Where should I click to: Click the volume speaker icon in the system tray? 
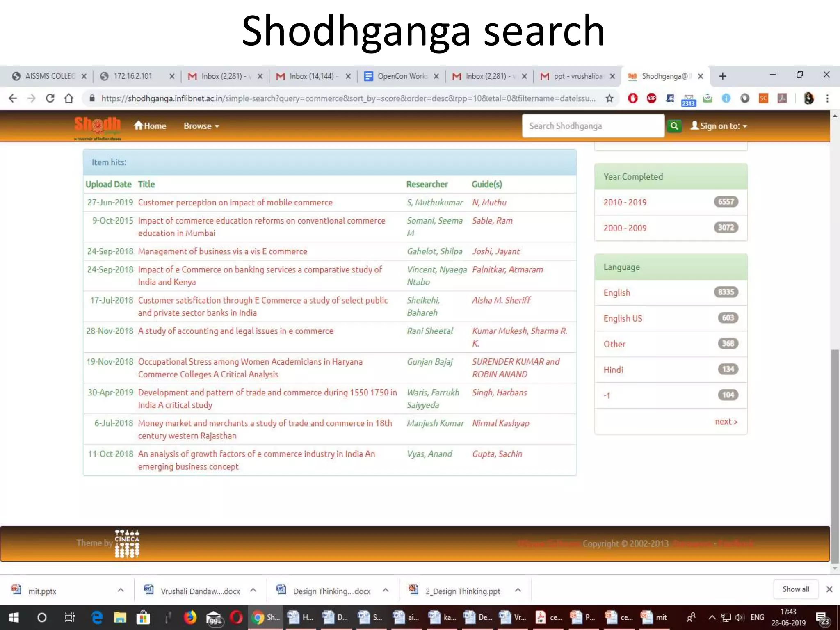tap(740, 617)
